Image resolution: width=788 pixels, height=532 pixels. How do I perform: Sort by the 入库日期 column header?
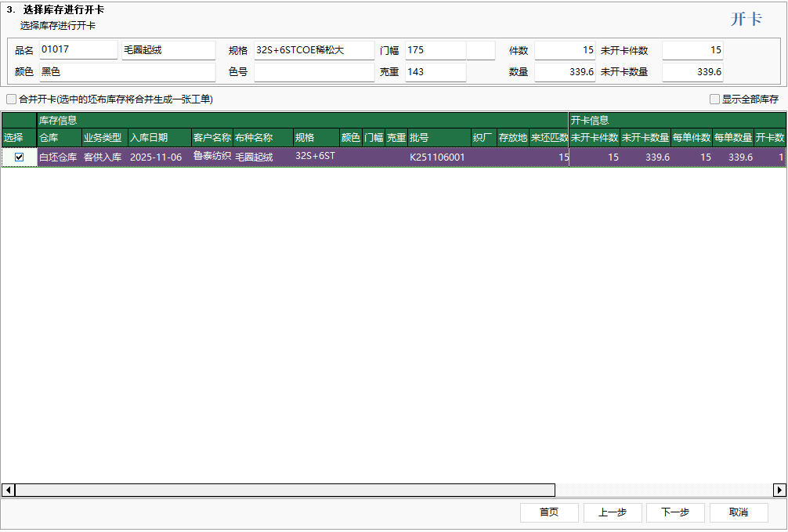(x=159, y=138)
